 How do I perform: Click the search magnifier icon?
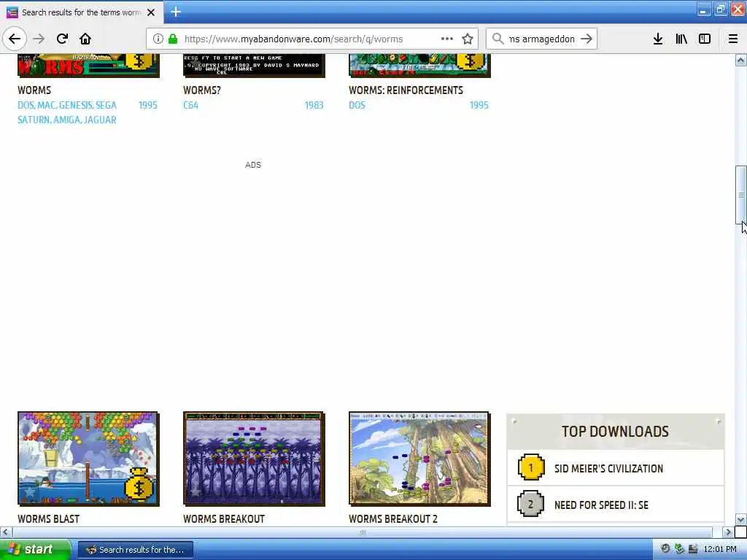(498, 39)
